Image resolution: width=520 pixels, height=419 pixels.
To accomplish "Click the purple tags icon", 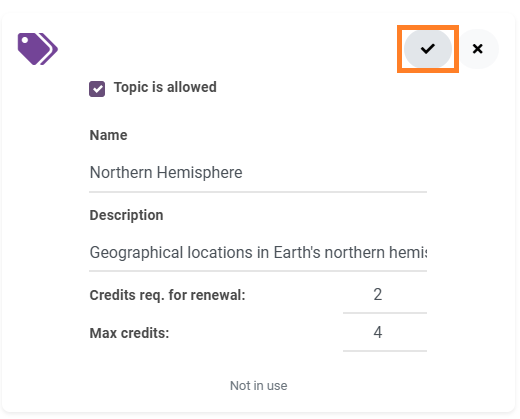I will click(x=38, y=49).
